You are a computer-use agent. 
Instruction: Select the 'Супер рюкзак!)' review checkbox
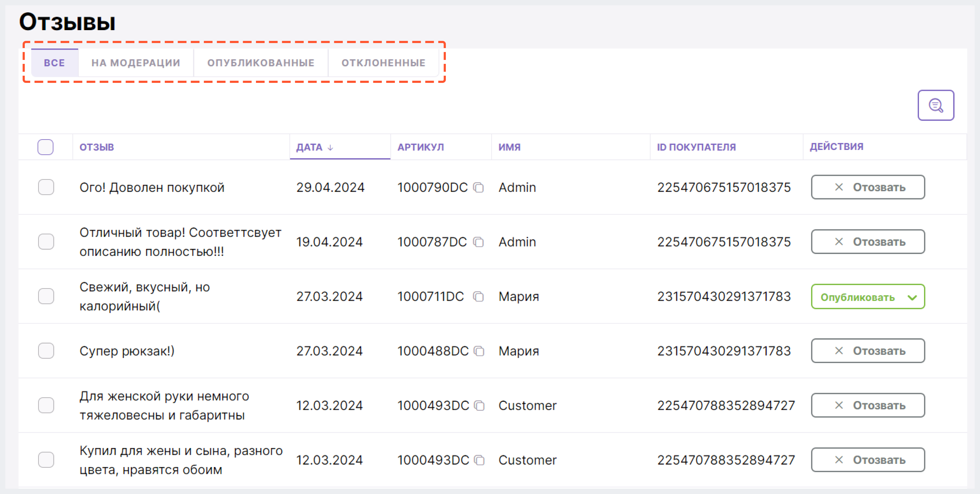pyautogui.click(x=46, y=350)
